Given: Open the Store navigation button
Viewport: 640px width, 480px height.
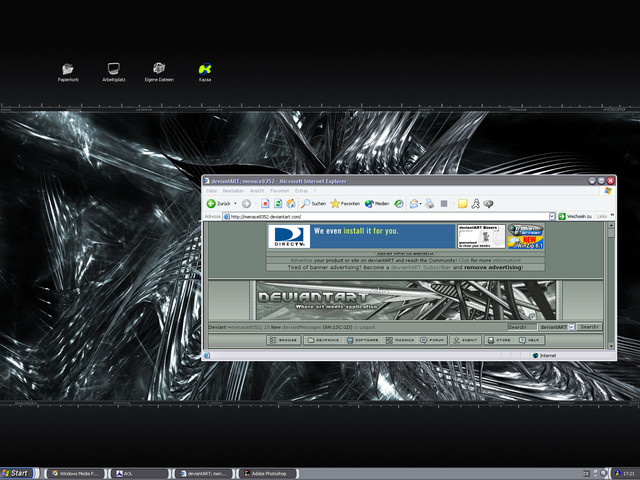Looking at the screenshot, I should 499,340.
